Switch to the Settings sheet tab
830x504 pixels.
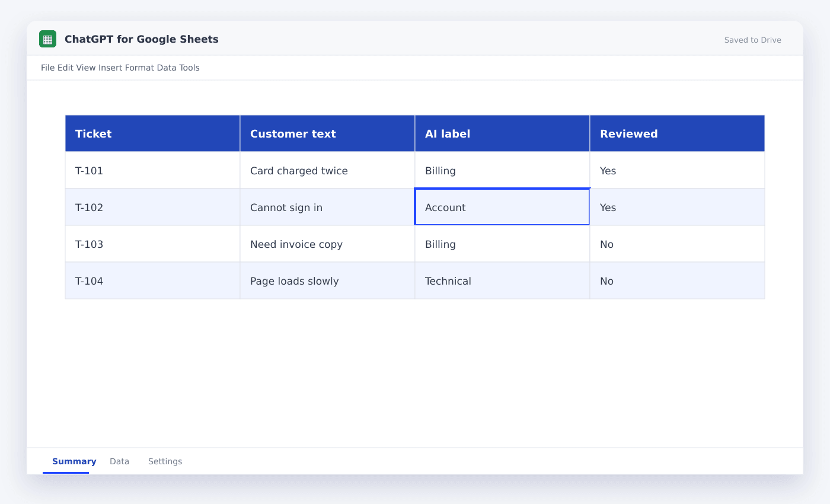tap(165, 461)
